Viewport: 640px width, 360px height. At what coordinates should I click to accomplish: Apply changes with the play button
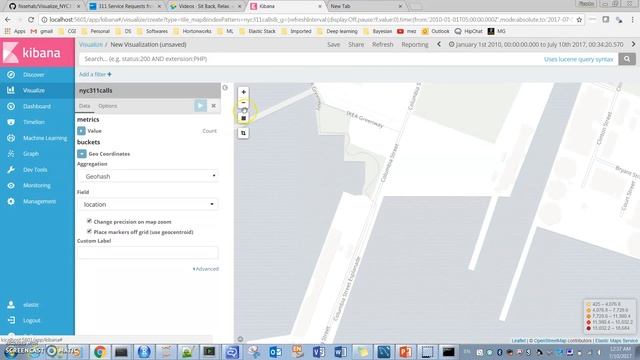200,106
